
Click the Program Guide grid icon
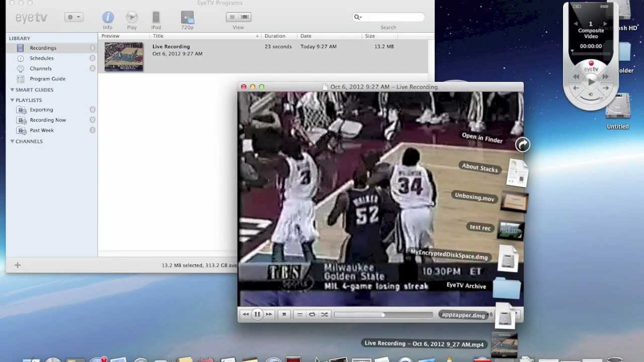(x=20, y=79)
